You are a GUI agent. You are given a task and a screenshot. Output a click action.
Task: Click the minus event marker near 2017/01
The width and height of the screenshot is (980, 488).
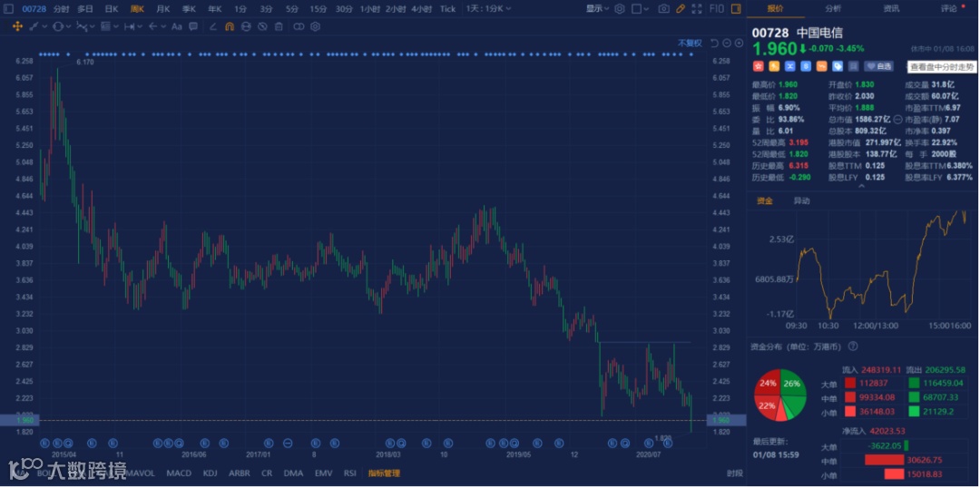(x=288, y=443)
